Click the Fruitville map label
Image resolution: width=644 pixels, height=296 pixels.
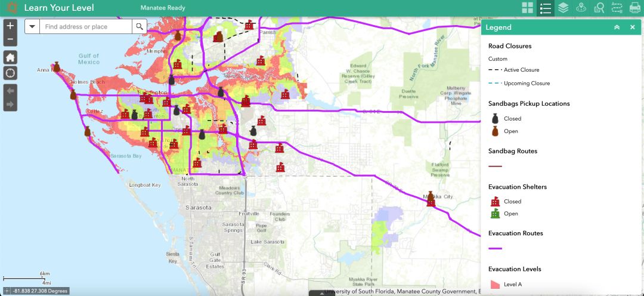click(249, 214)
